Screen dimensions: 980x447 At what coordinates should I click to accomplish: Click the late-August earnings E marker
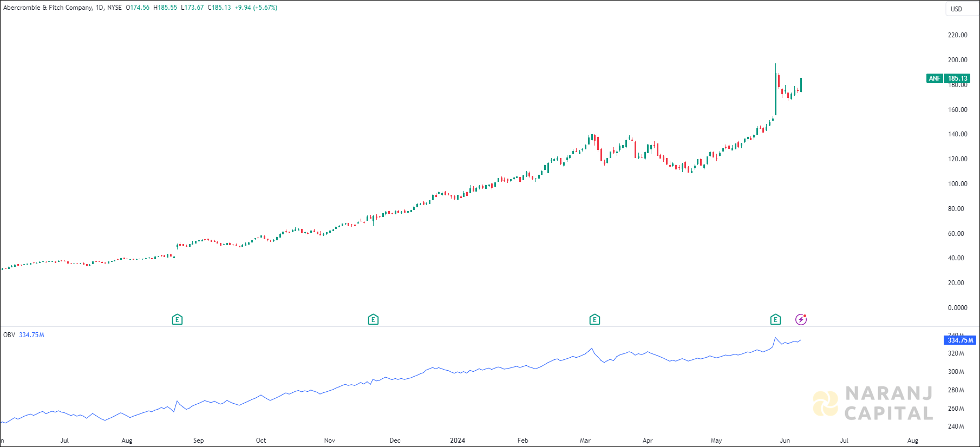[x=177, y=320]
